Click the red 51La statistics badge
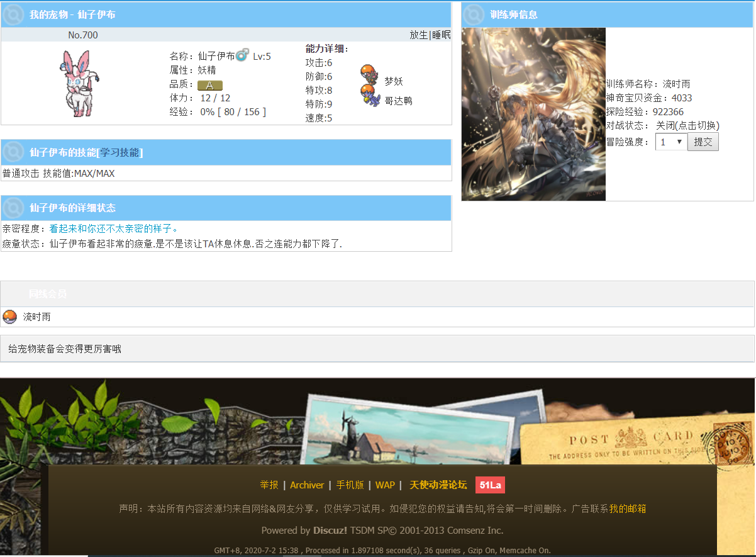 (x=490, y=485)
